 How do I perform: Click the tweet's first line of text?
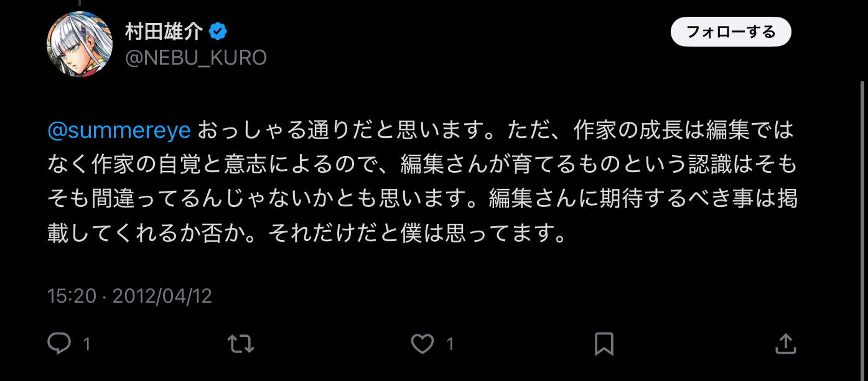click(x=421, y=131)
